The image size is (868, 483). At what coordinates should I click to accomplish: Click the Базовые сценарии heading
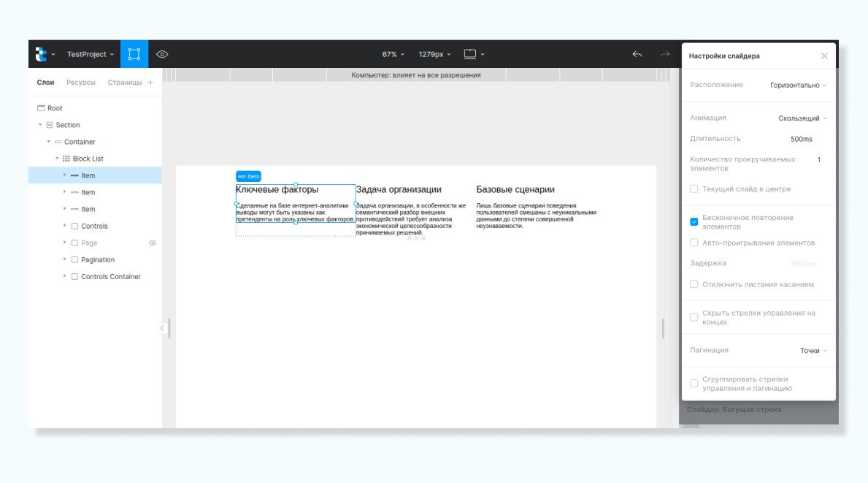pos(515,189)
